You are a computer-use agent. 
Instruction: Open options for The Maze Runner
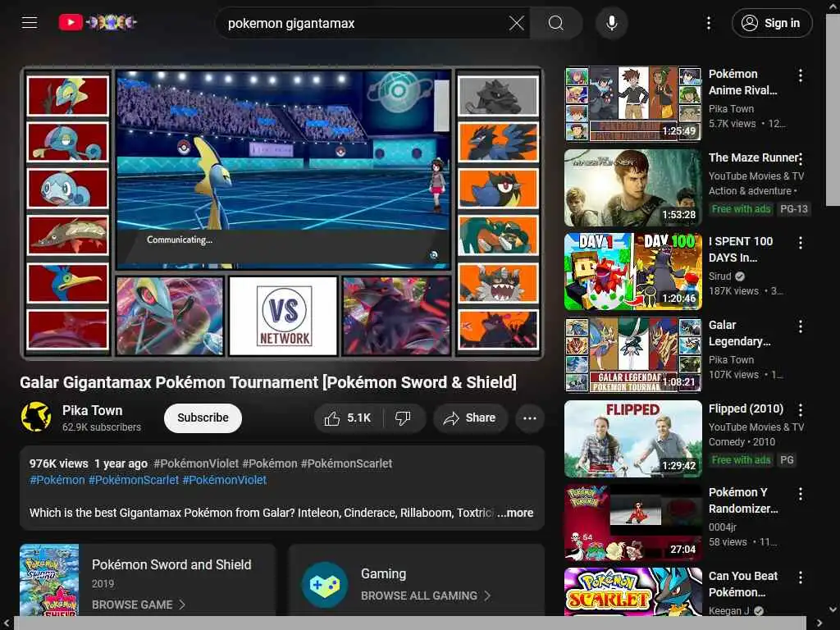pyautogui.click(x=801, y=159)
